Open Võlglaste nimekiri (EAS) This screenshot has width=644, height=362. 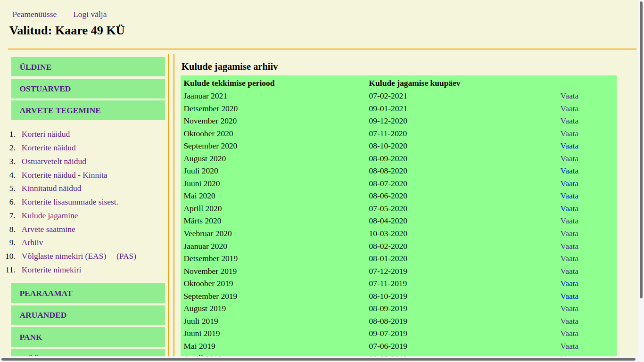(64, 256)
